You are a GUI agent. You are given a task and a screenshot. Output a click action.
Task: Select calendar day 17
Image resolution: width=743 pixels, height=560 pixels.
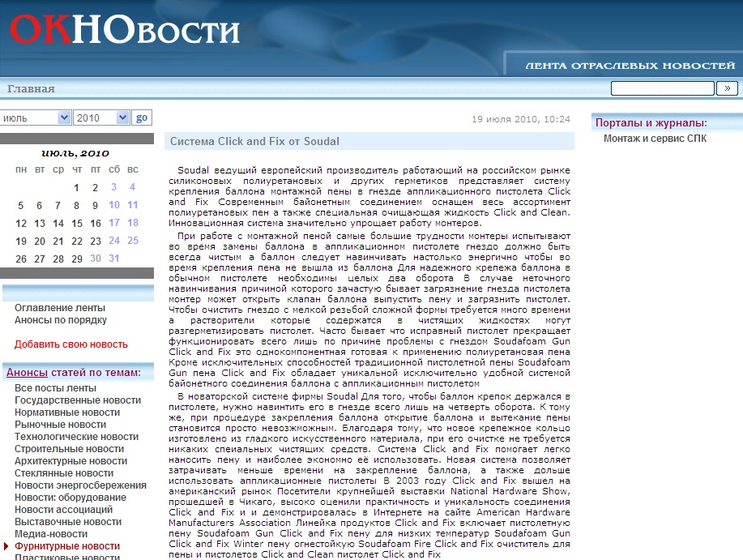pyautogui.click(x=114, y=223)
